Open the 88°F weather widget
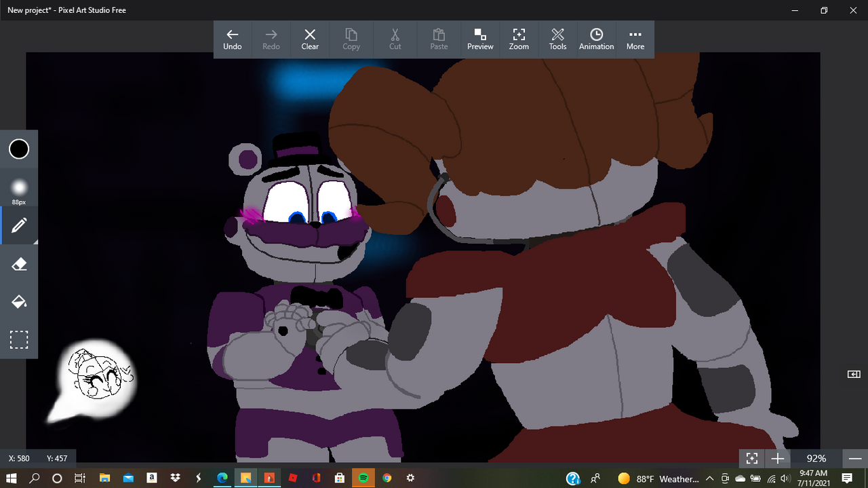Image resolution: width=868 pixels, height=488 pixels. coord(658,478)
